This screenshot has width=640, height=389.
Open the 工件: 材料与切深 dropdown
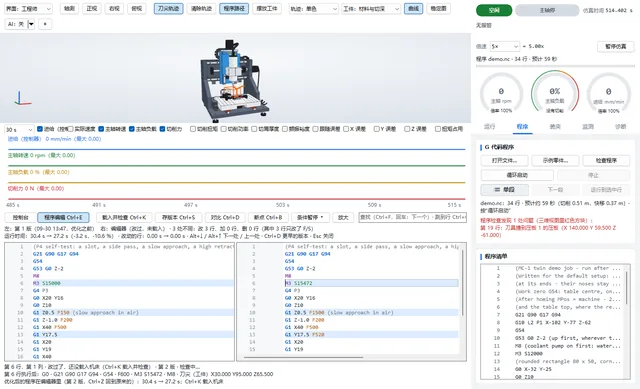[371, 9]
